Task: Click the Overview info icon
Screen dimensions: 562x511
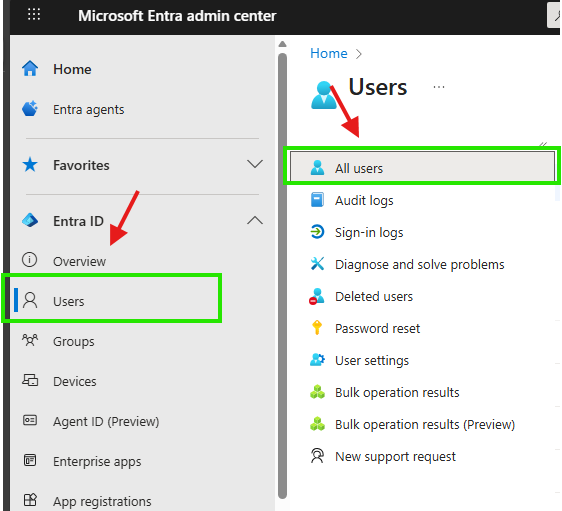Action: click(x=29, y=260)
